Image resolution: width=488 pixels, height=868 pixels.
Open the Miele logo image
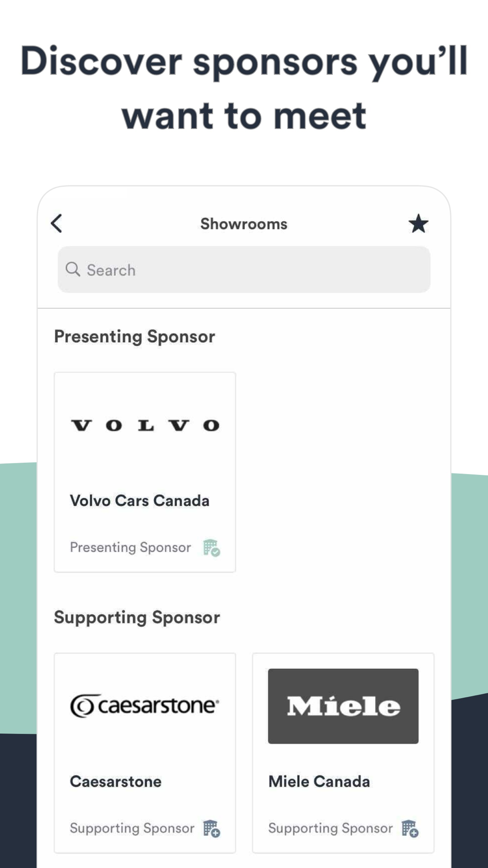[x=343, y=706]
